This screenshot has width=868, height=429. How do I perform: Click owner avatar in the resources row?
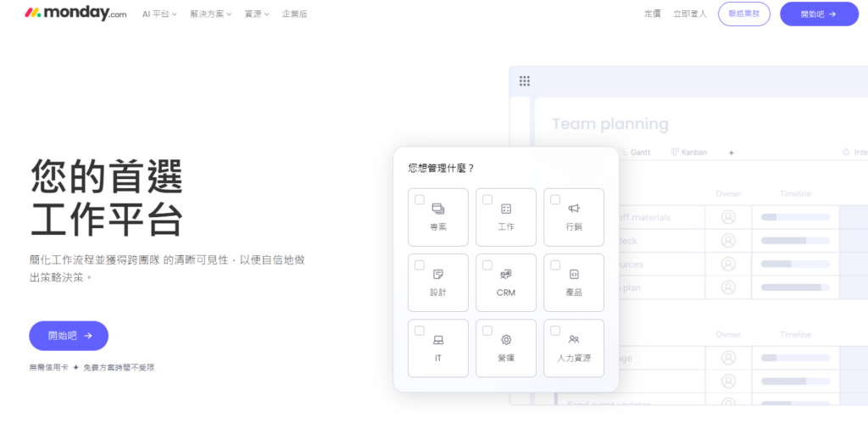(x=728, y=264)
